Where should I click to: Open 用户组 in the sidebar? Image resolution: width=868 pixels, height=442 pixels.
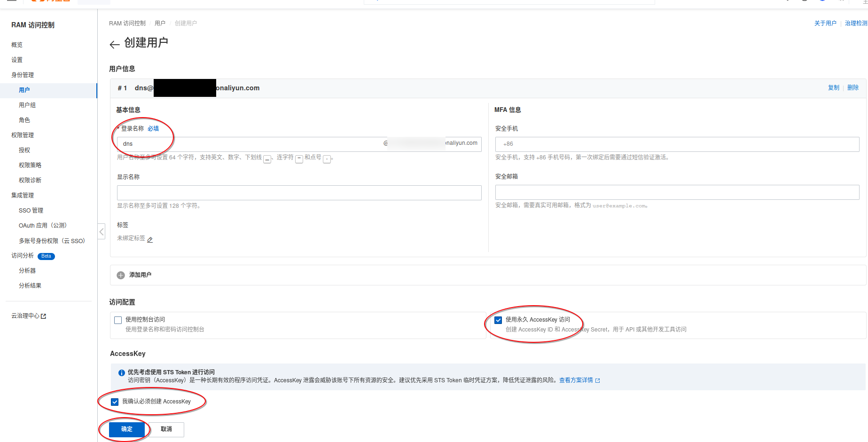(27, 105)
